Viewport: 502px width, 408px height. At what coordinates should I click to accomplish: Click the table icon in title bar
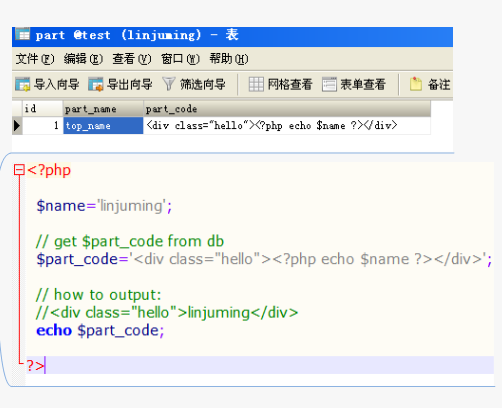(x=23, y=34)
